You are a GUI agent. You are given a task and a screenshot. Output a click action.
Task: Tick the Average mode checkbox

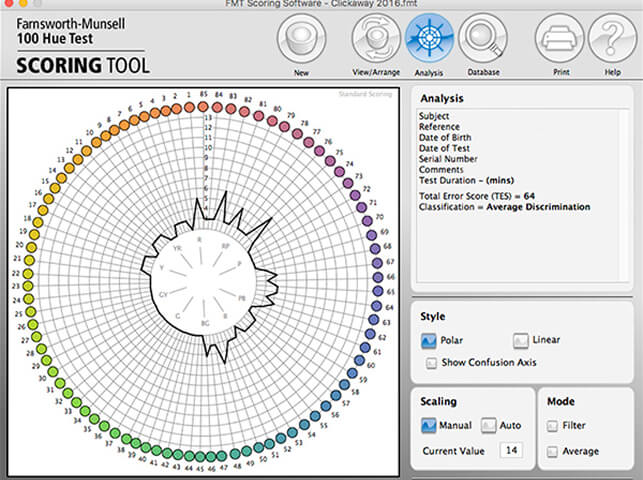coord(553,451)
